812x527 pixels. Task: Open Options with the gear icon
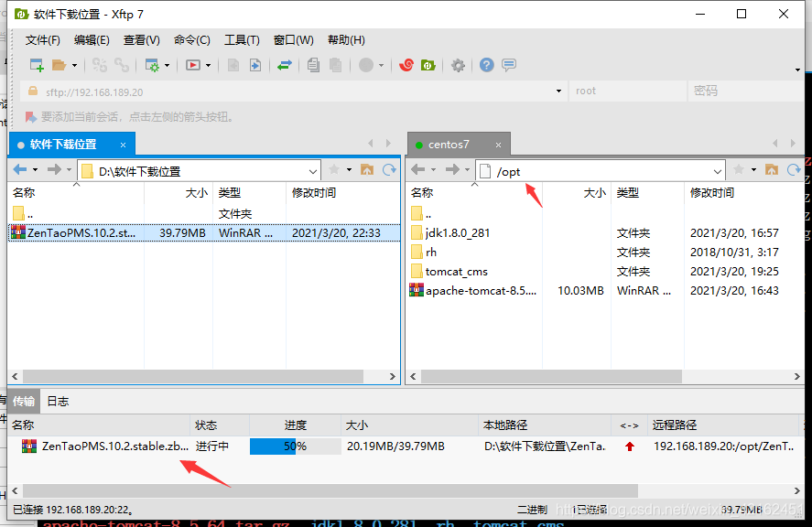458,65
